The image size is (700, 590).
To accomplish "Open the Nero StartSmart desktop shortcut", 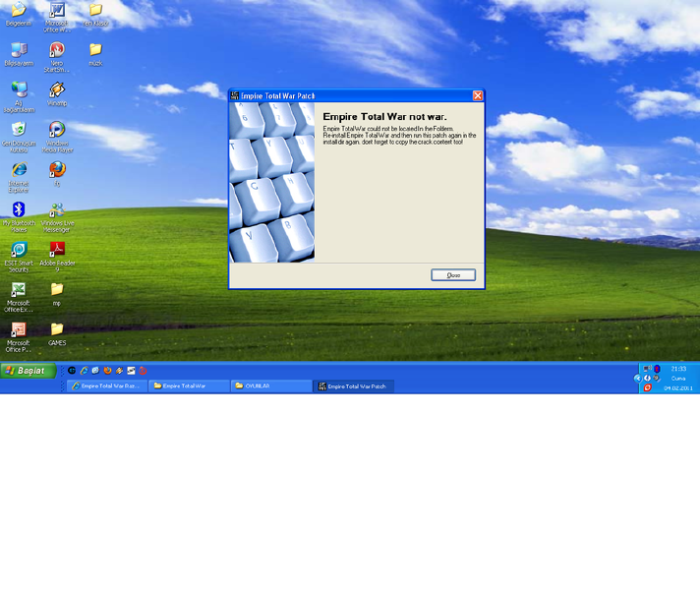I will [57, 50].
